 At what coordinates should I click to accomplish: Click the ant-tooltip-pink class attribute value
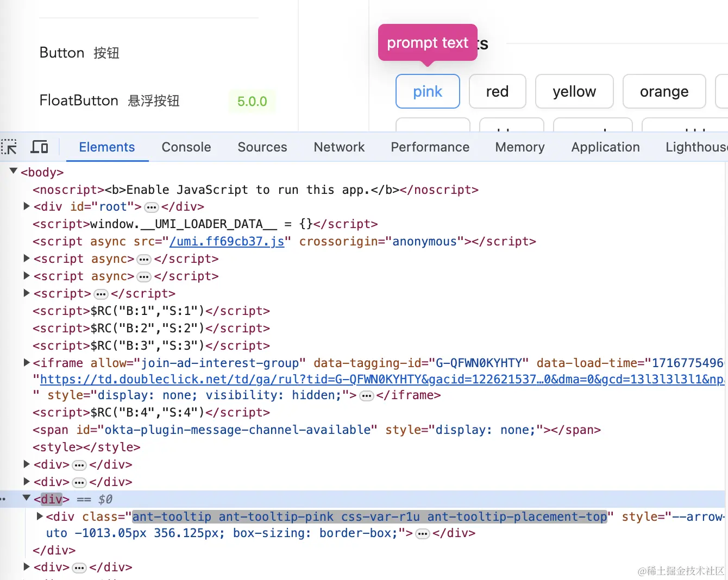(x=369, y=516)
